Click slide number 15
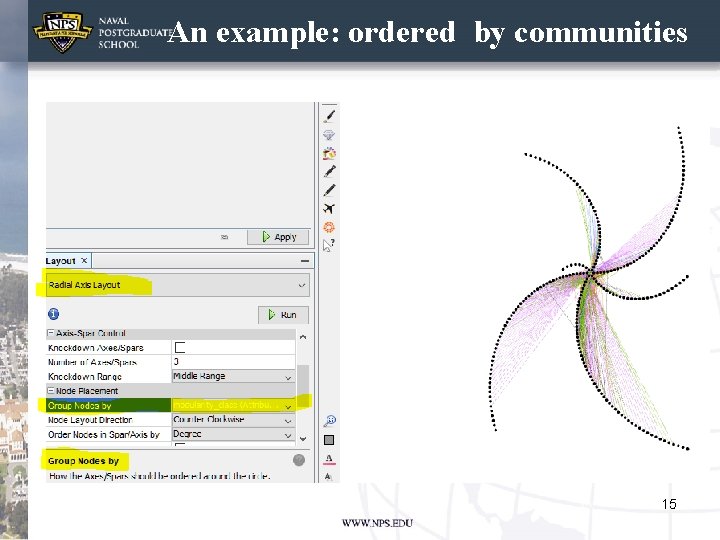Screen dimensions: 720x540 click(x=669, y=504)
